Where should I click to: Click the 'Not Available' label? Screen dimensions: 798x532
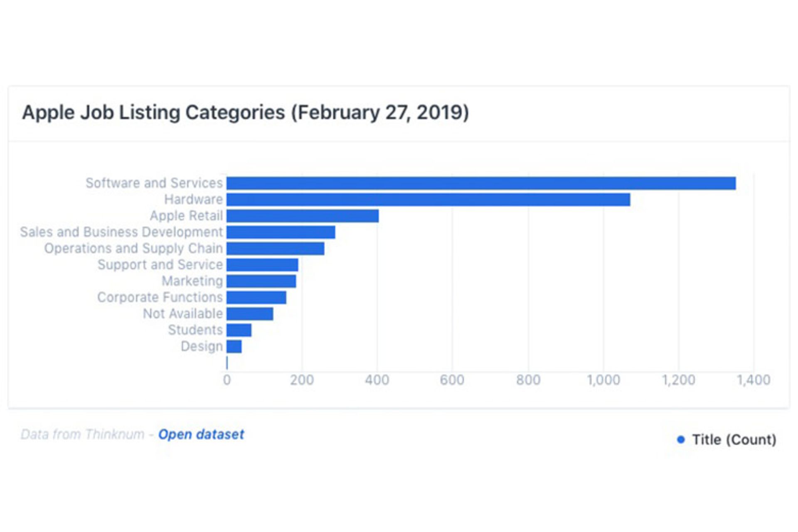coord(183,314)
